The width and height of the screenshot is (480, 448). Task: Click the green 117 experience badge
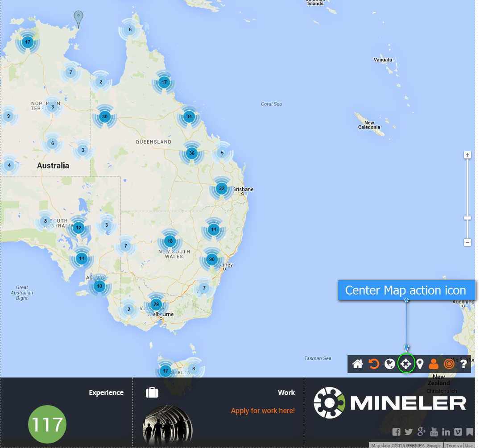[47, 424]
